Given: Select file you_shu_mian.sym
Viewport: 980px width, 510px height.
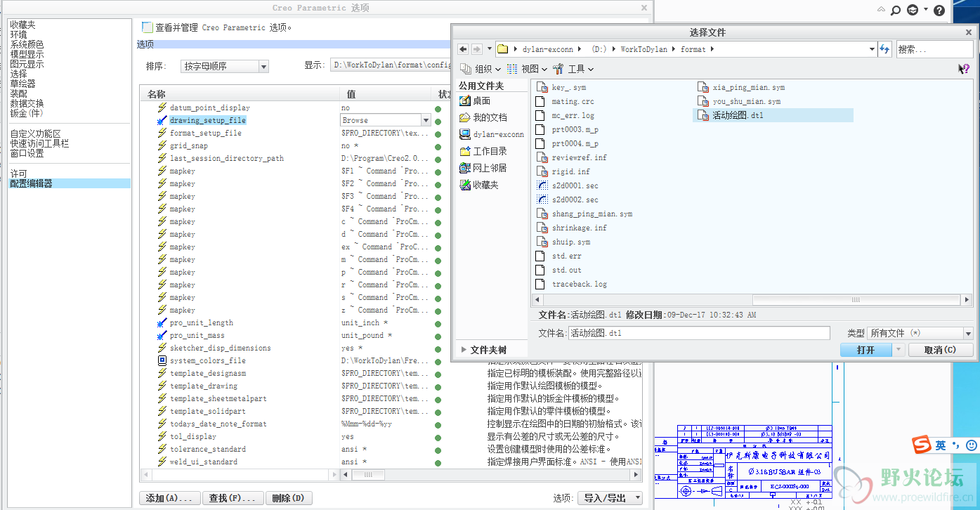Looking at the screenshot, I should (738, 101).
